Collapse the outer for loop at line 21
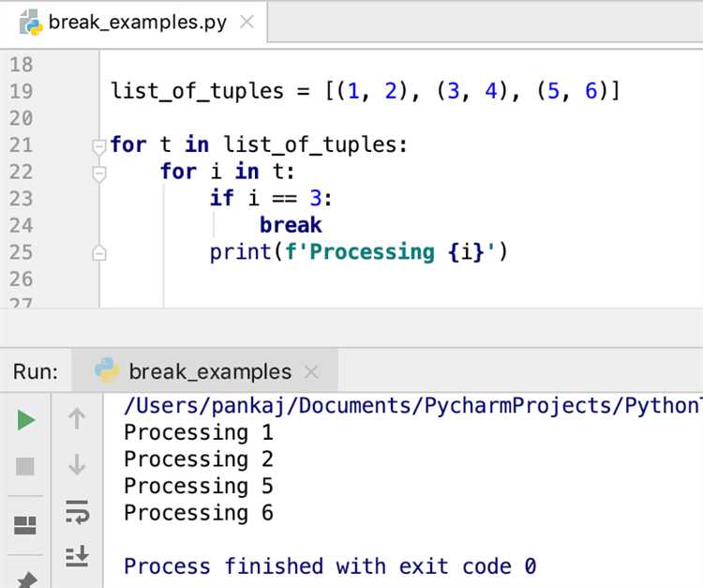 tap(98, 146)
